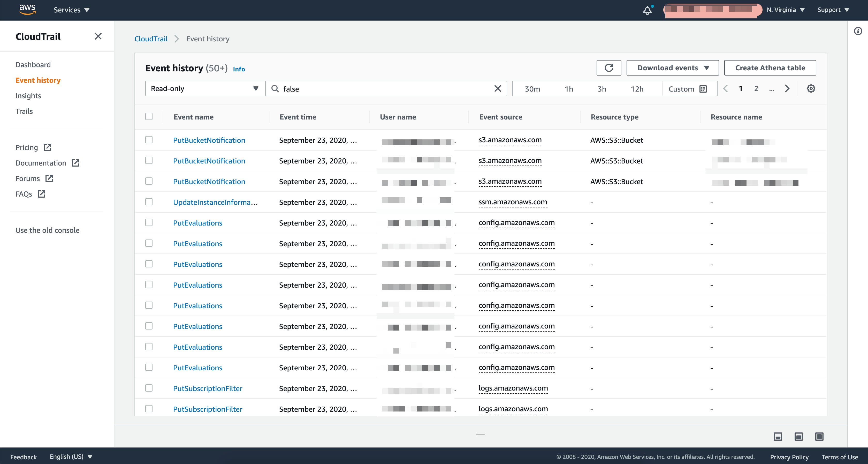868x464 pixels.
Task: Click the AWS logo to go home
Action: pyautogui.click(x=27, y=10)
